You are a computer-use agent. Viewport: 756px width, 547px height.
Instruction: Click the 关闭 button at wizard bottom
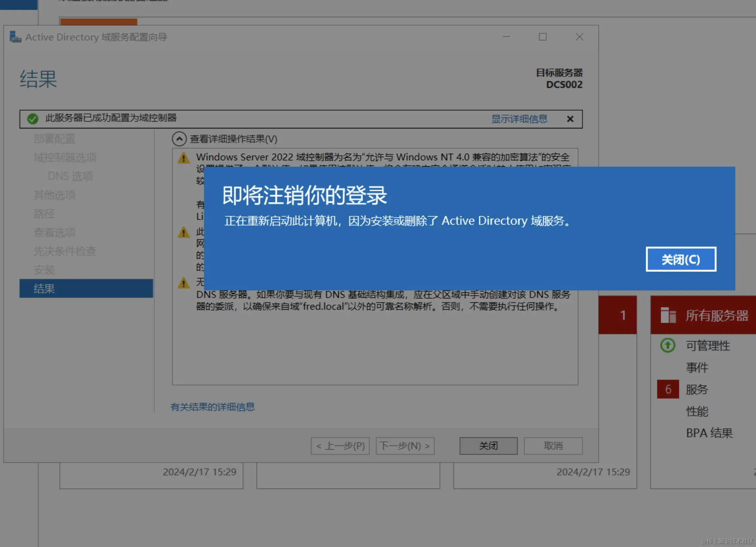click(488, 446)
